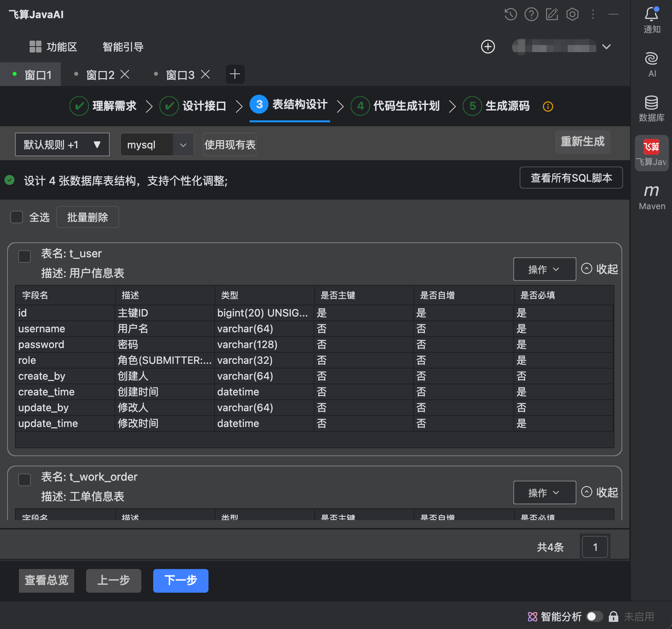Click the edit note icon in title bar
Viewport: 672px width, 629px height.
pos(552,14)
